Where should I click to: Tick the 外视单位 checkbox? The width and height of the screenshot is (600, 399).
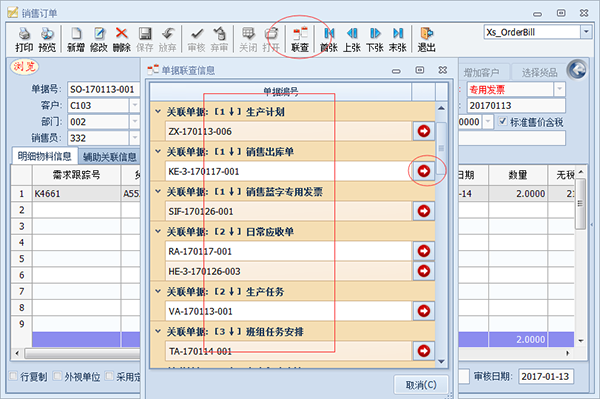(x=57, y=376)
